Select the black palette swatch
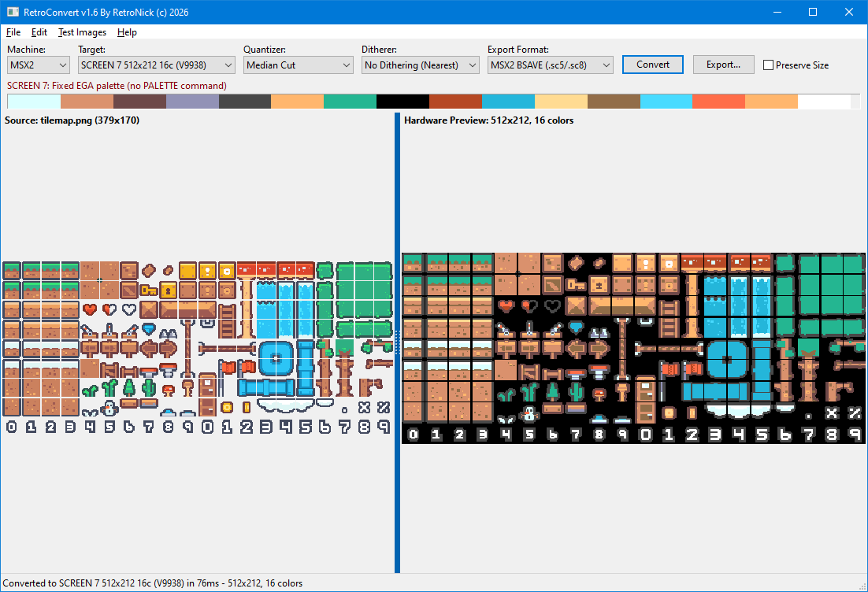Image resolution: width=868 pixels, height=592 pixels. point(403,102)
